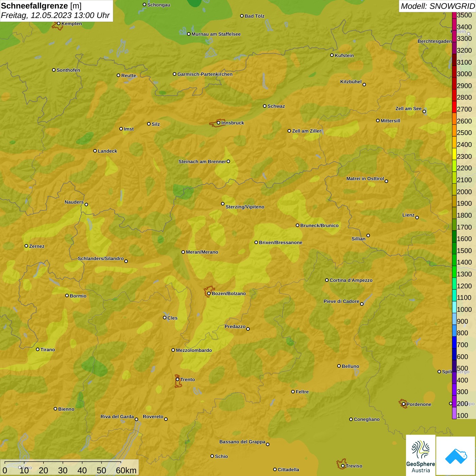Click the Sillian location dot

tap(368, 235)
